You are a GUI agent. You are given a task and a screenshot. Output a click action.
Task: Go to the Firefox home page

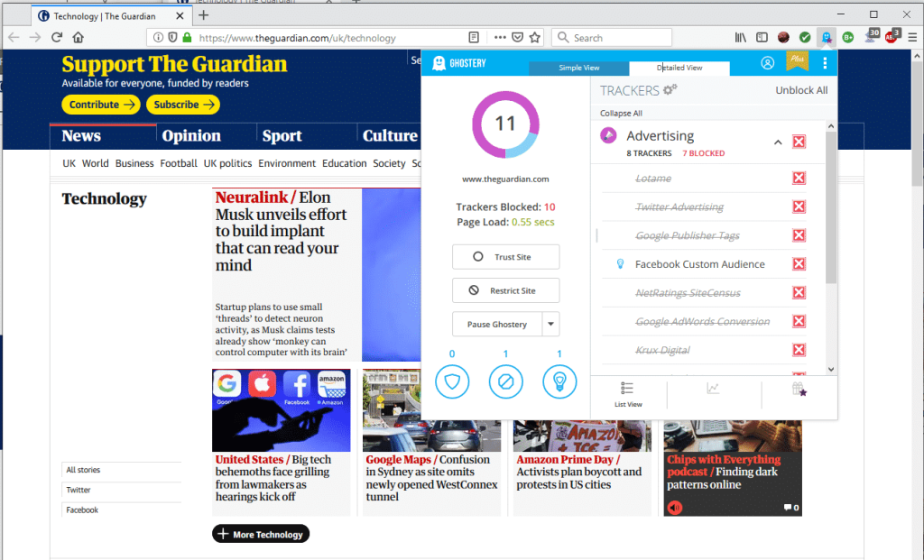[x=78, y=38]
